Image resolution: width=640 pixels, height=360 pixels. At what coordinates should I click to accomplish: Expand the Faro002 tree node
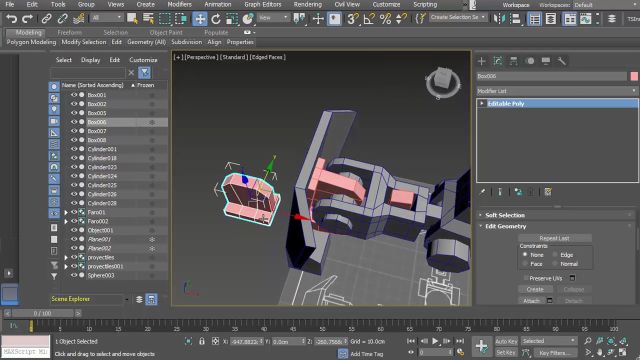point(66,221)
